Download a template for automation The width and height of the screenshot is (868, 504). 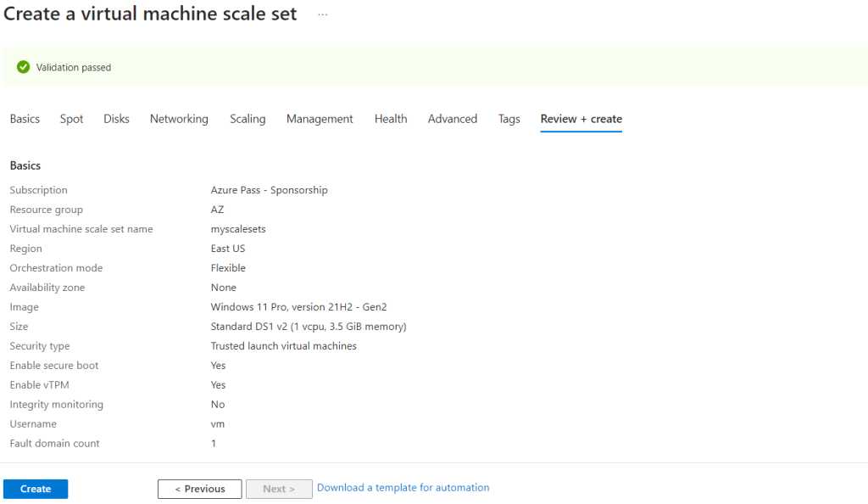point(403,488)
